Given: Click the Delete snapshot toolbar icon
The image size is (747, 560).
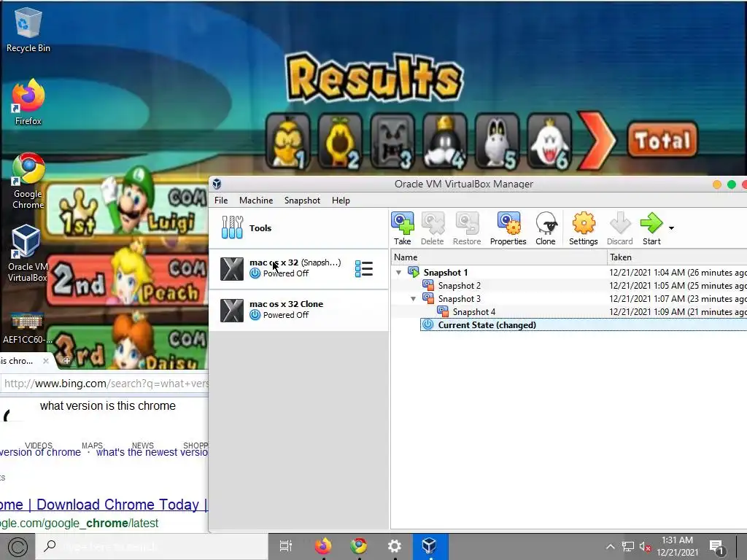Looking at the screenshot, I should point(432,228).
